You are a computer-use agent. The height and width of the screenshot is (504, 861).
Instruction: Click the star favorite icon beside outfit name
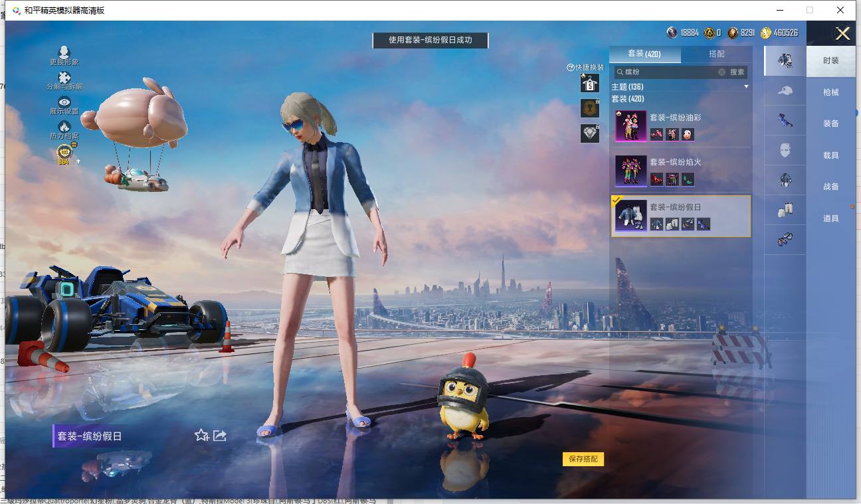[202, 435]
